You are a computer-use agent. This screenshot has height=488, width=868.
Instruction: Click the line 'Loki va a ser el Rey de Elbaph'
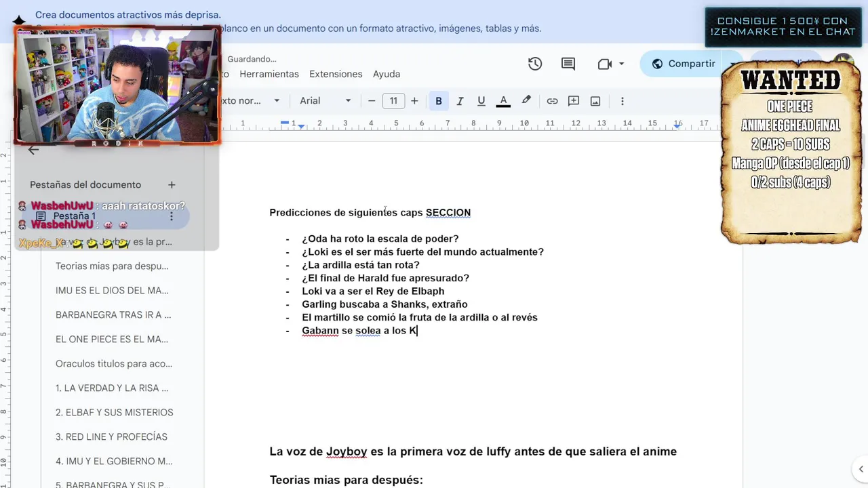coord(373,291)
